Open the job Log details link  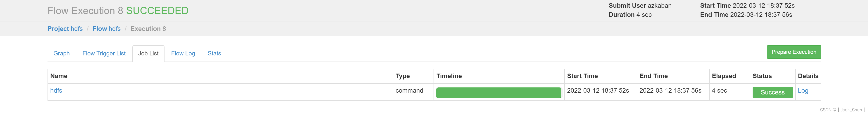pos(803,91)
